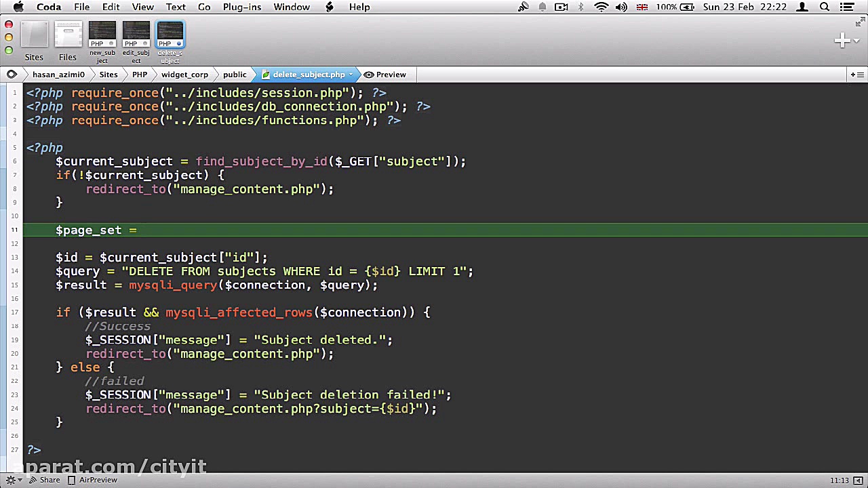This screenshot has height=488, width=868.
Task: Open the Apple menu
Action: pyautogui.click(x=18, y=7)
